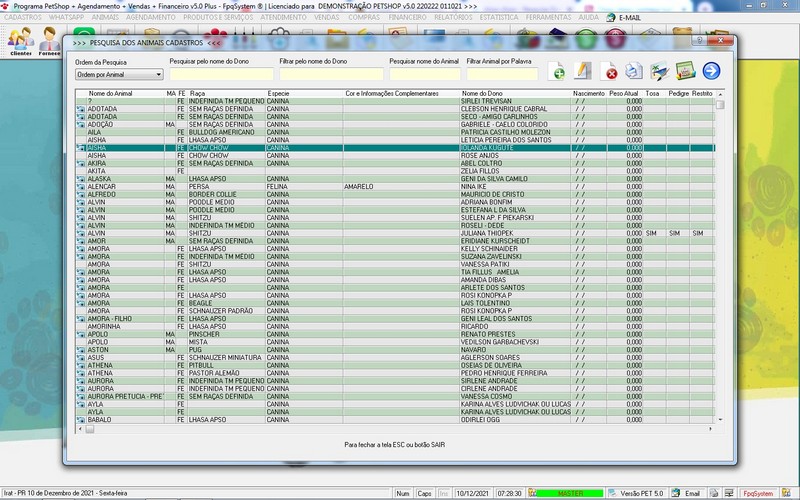Image resolution: width=800 pixels, height=500 pixels.
Task: Click owner name PATRICIA CASTILHO MOLEZON
Action: (506, 132)
